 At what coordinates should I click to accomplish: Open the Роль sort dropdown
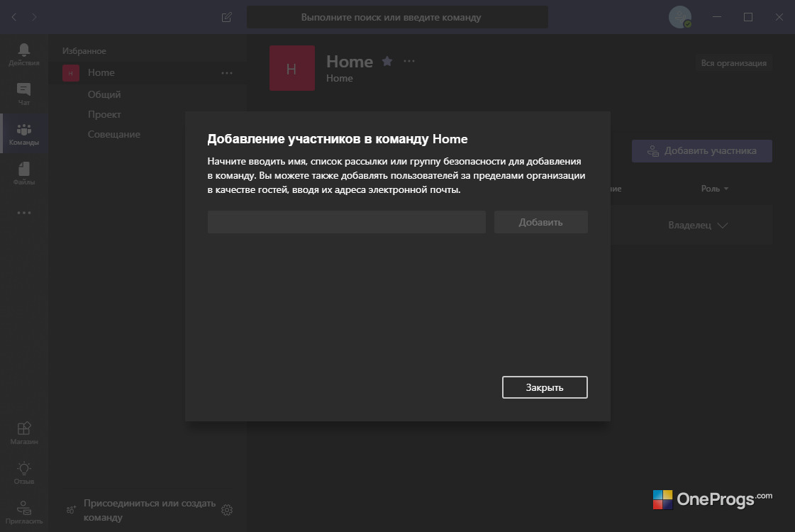715,189
